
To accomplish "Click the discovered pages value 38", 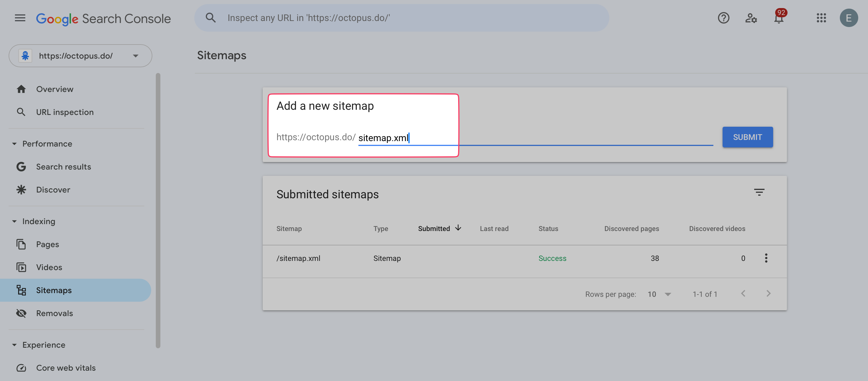I will click(x=654, y=258).
